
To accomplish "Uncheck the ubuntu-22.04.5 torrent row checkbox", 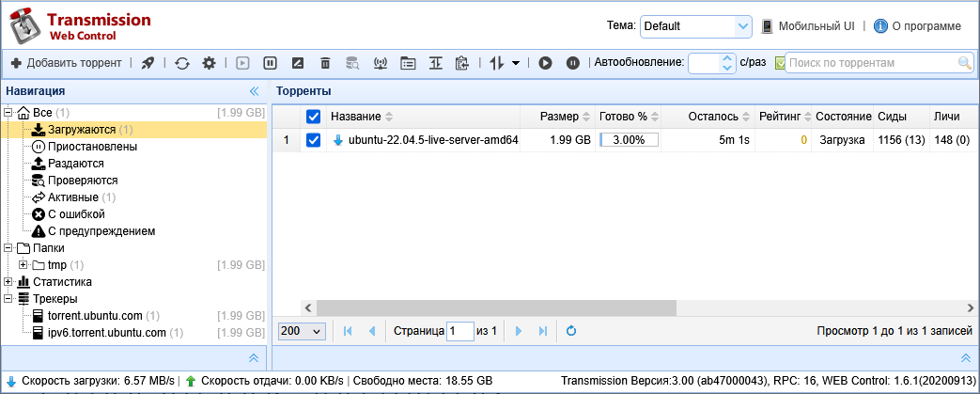I will 314,140.
